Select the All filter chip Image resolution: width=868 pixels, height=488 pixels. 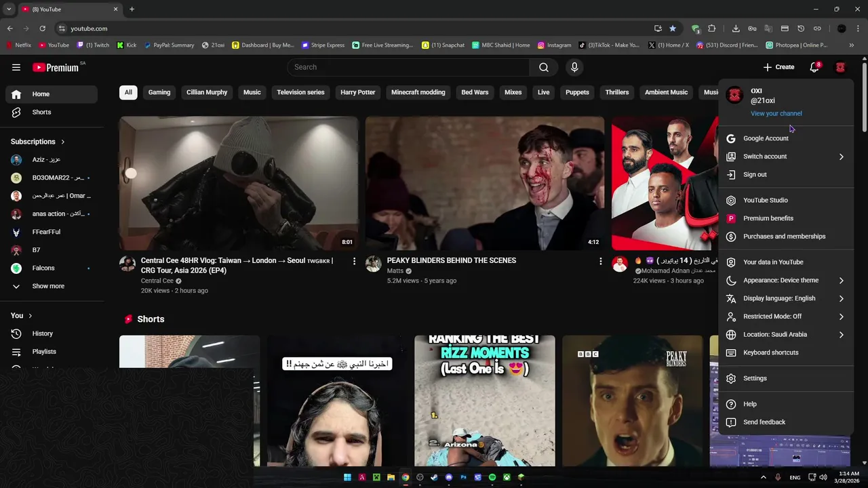pos(128,92)
